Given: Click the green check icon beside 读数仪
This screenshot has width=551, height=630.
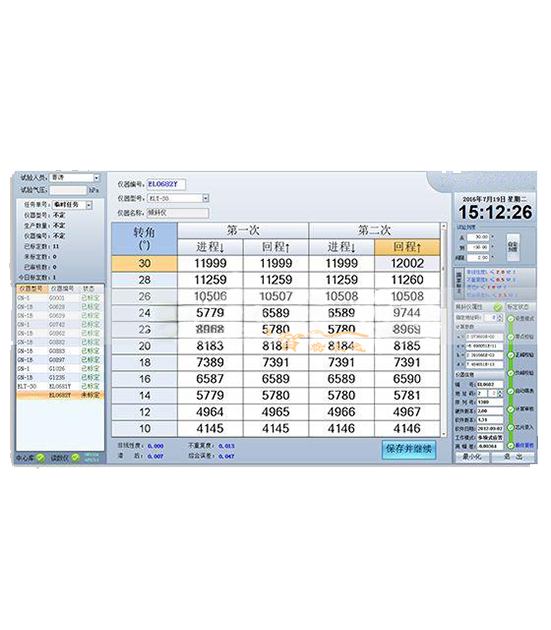Looking at the screenshot, I should point(75,457).
